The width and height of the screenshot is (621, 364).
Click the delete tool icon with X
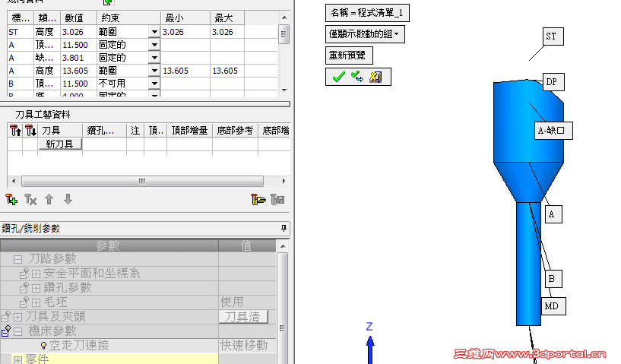[30, 199]
